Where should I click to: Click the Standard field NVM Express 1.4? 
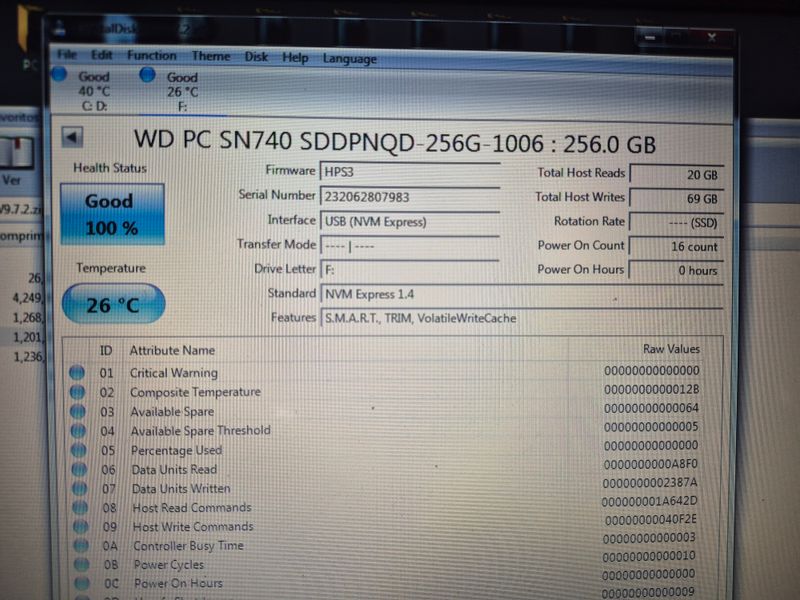(522, 294)
